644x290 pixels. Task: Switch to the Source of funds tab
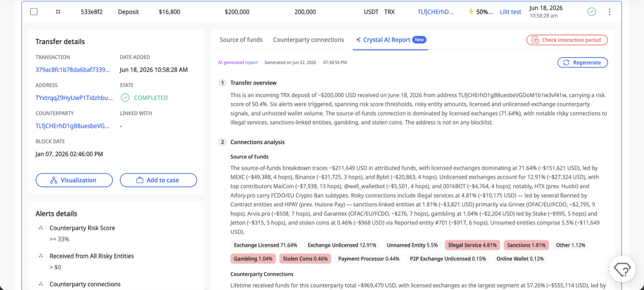241,40
